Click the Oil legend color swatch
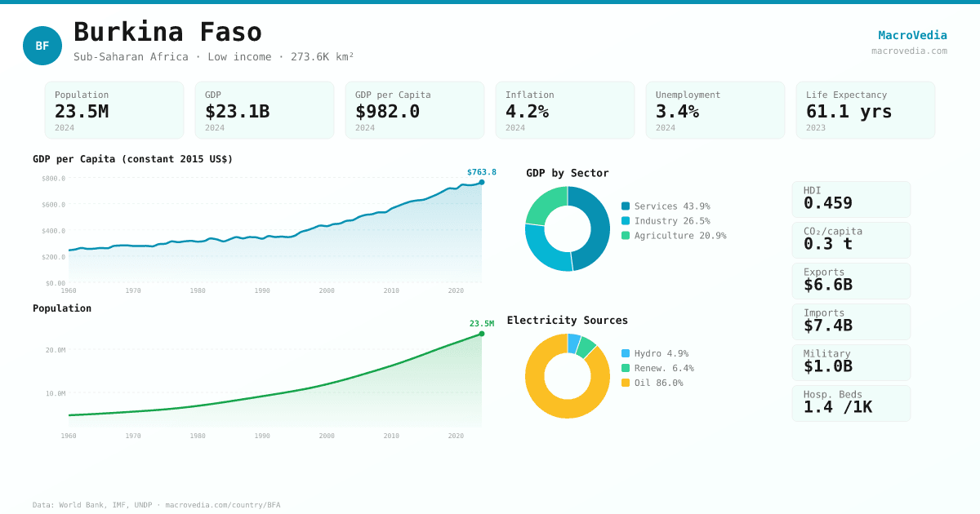Viewport: 980px width, 514px height. (626, 383)
